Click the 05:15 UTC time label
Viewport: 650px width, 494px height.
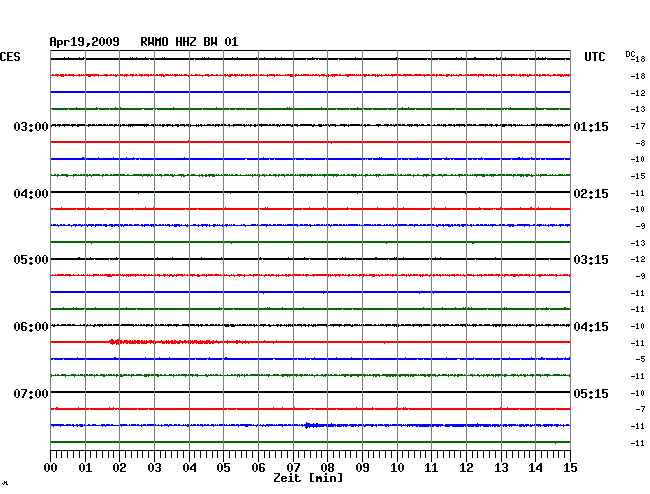point(591,393)
